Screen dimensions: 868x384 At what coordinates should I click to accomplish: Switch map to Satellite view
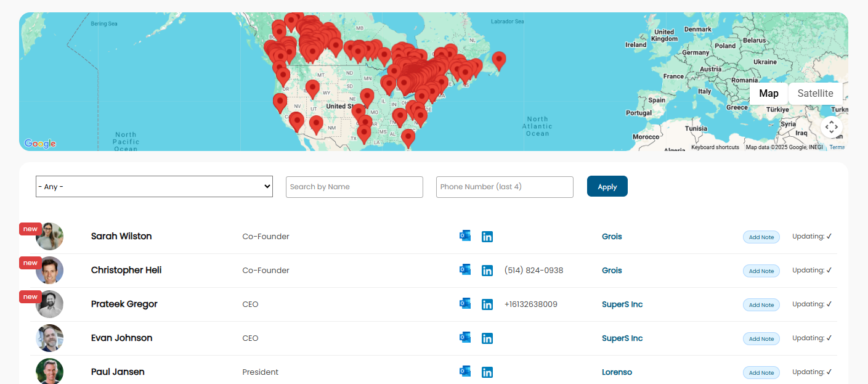tap(815, 94)
